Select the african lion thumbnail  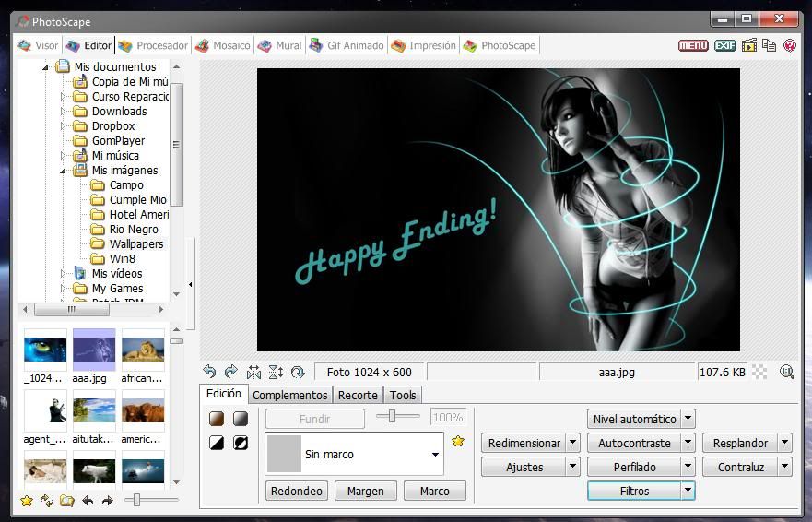(143, 356)
